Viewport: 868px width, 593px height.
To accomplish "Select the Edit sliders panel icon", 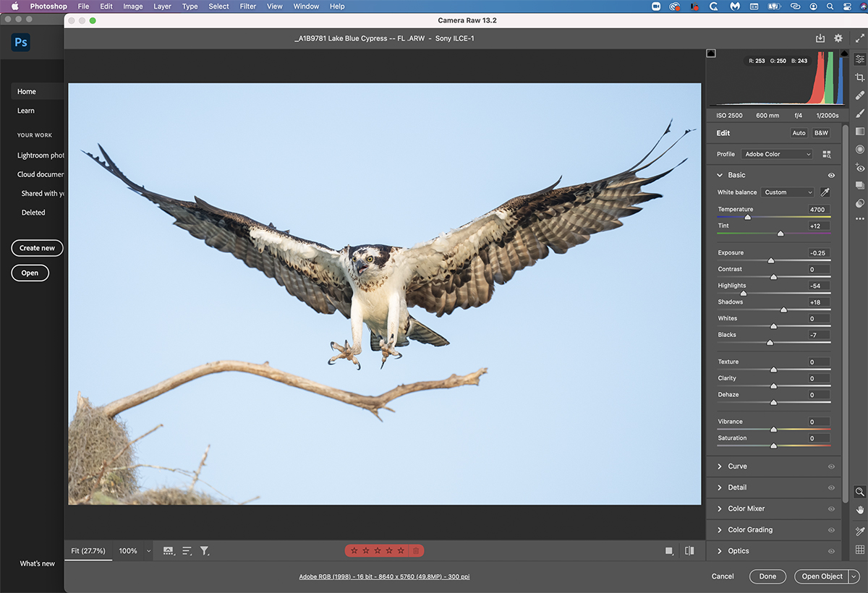I will point(859,59).
